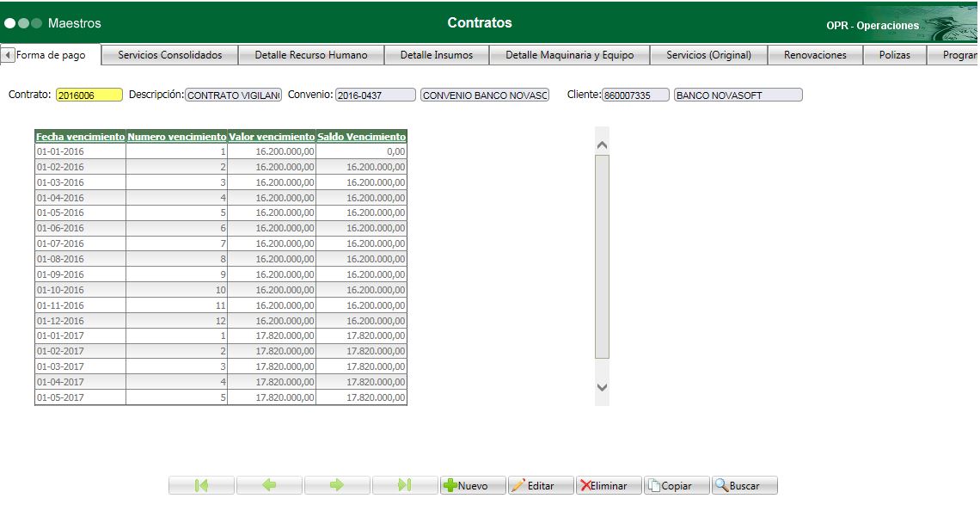Click the Contratos page title
Screen dimensions: 980x517
[480, 22]
